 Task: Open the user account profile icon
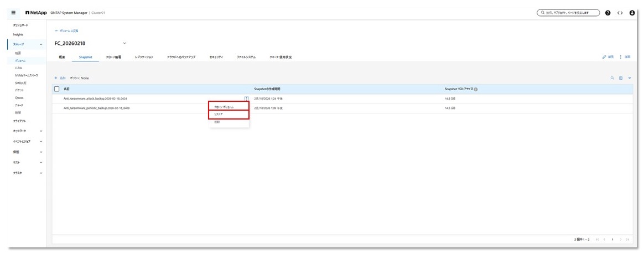pos(632,13)
